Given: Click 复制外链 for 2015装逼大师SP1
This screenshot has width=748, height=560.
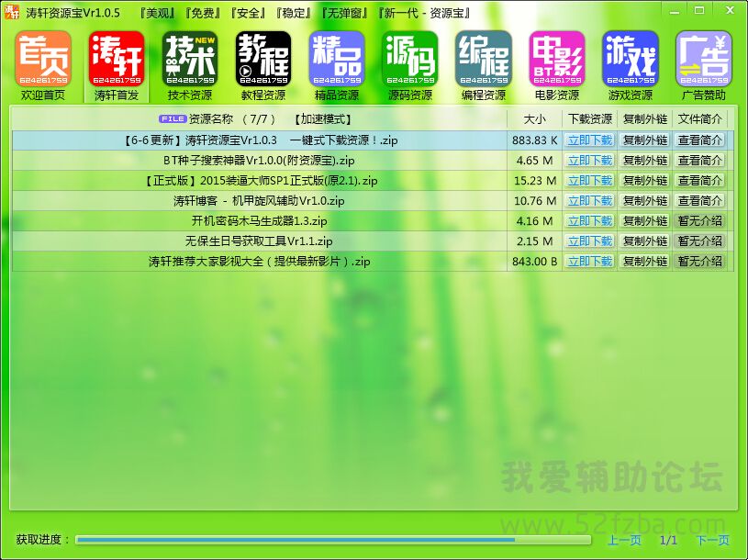Looking at the screenshot, I should tap(645, 181).
